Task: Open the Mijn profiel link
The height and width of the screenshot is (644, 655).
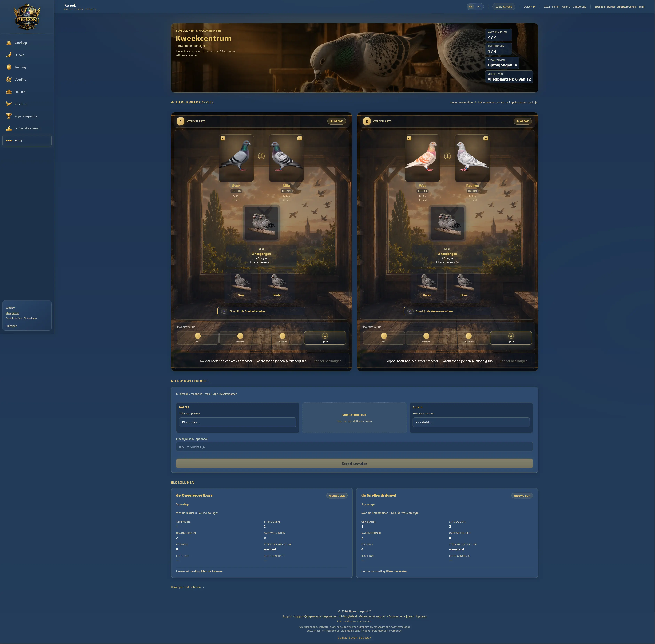Action: [x=12, y=313]
